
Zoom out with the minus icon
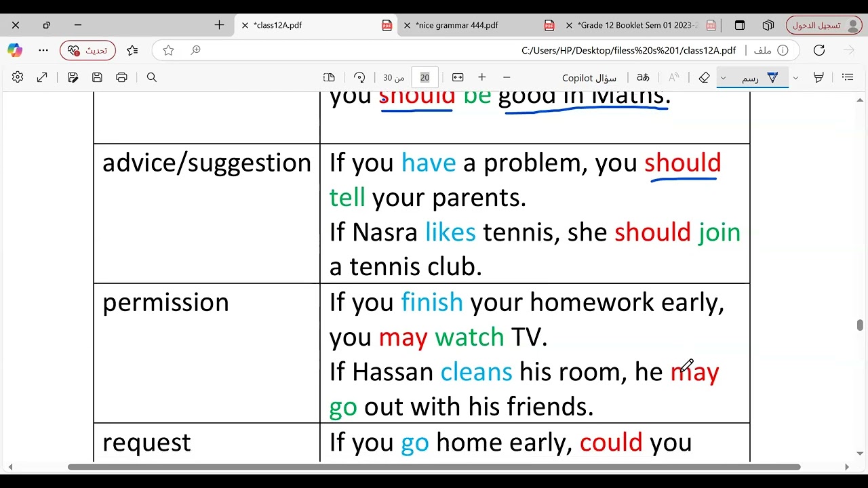click(x=507, y=77)
